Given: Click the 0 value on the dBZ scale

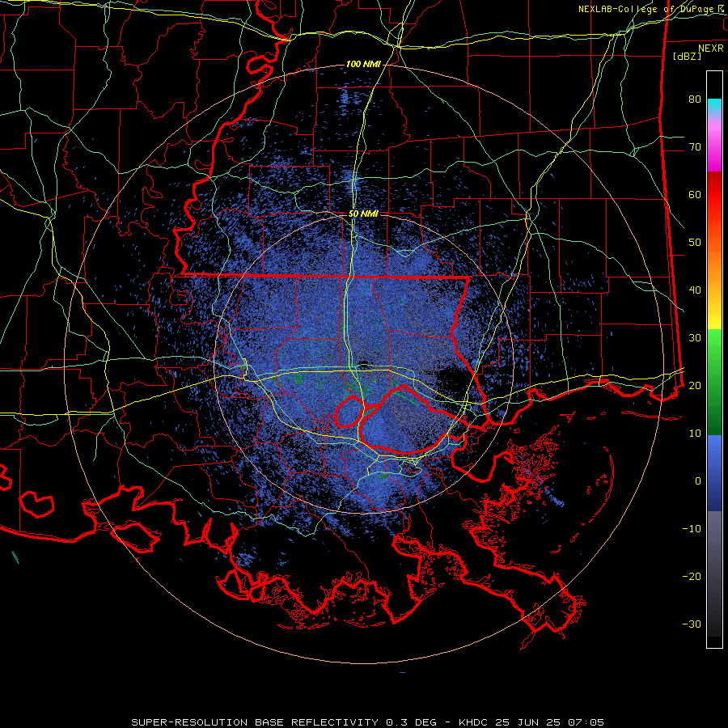Looking at the screenshot, I should tap(698, 481).
